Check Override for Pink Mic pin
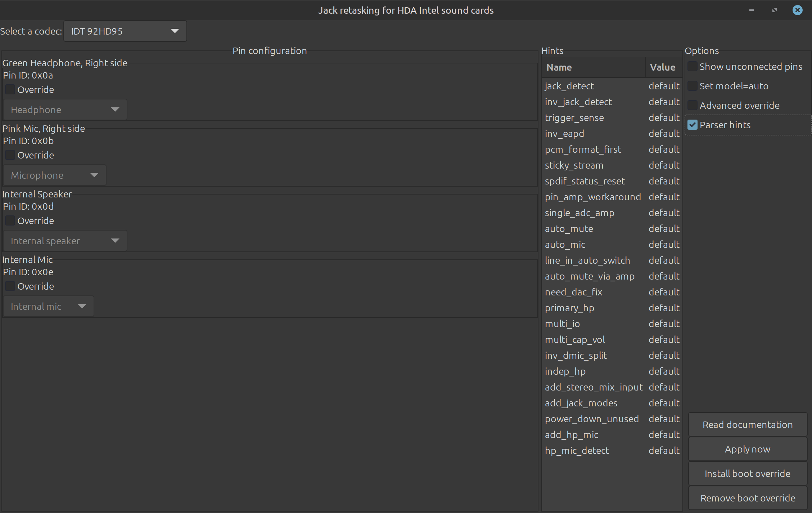 [10, 155]
